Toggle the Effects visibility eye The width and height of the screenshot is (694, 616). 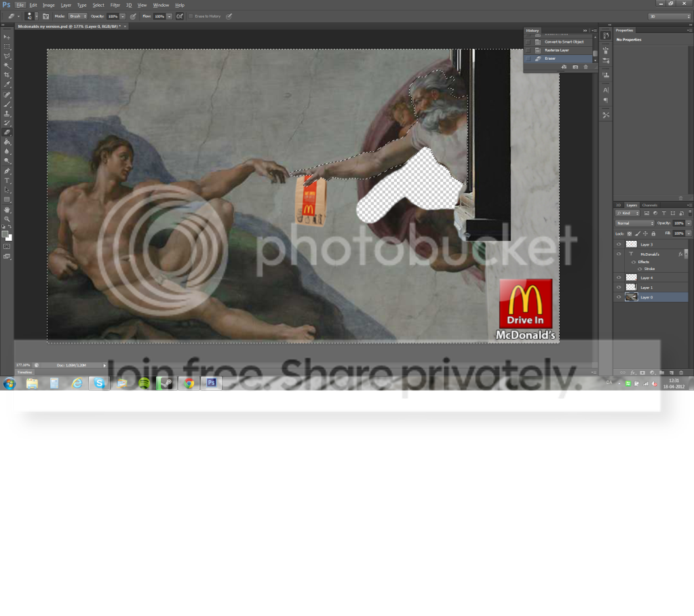tap(634, 262)
